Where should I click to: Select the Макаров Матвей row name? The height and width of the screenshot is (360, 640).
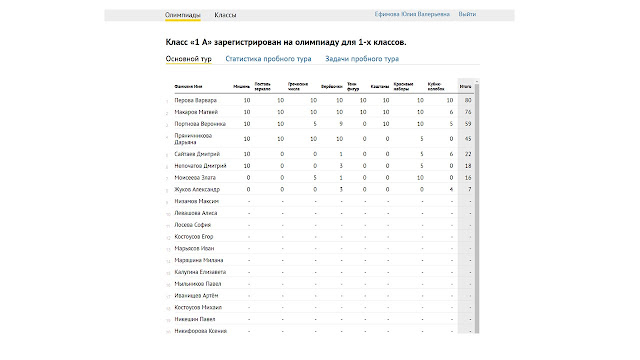pyautogui.click(x=196, y=112)
